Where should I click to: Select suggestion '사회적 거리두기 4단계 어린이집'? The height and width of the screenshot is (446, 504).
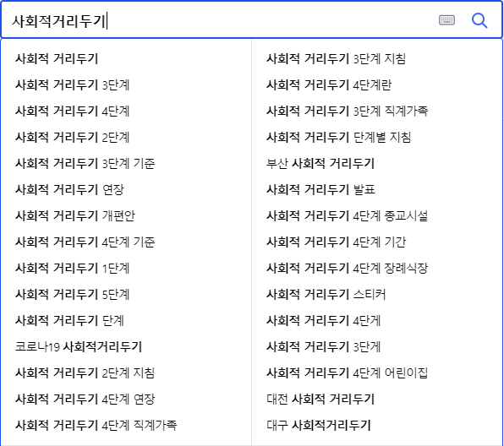click(x=348, y=373)
